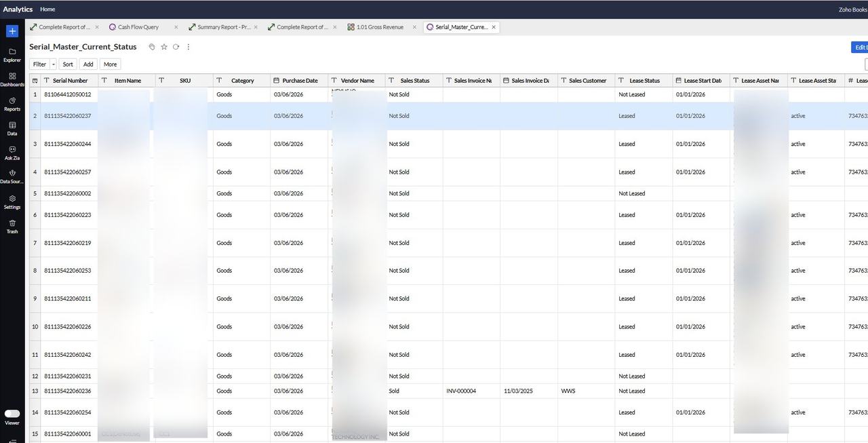Screen dimensions: 868x443
Task: Switch to the Summary Report tab
Action: click(223, 27)
